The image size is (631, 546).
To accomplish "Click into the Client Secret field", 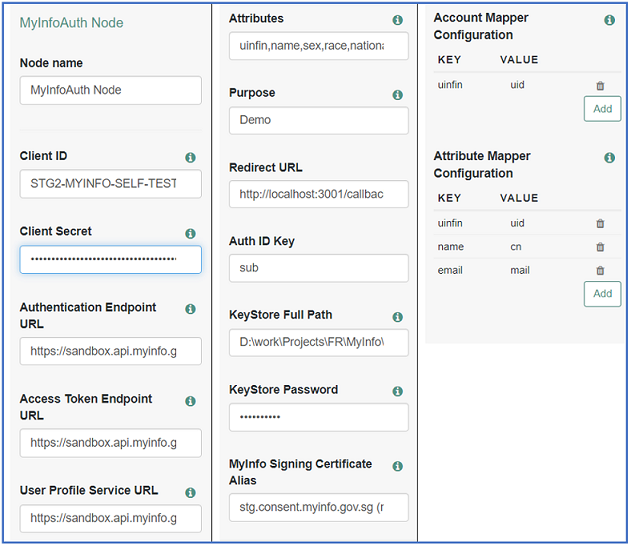I will click(x=110, y=259).
